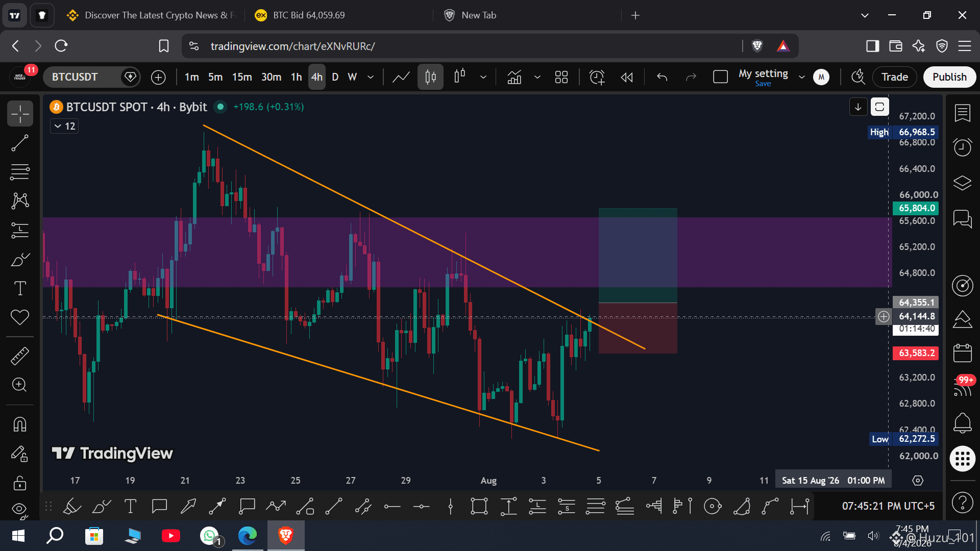This screenshot has width=980, height=551.
Task: Open the forecasting and measurement tools
Action: pos(20,231)
